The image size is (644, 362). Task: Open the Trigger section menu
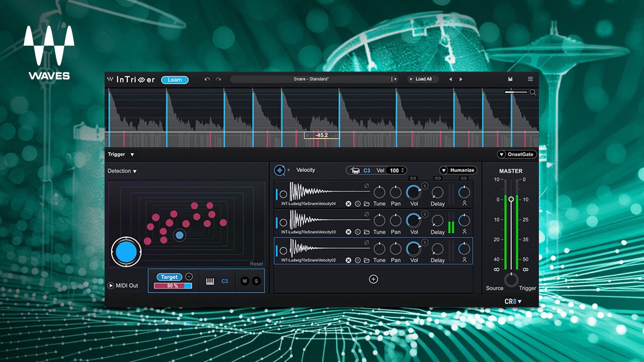click(x=132, y=155)
